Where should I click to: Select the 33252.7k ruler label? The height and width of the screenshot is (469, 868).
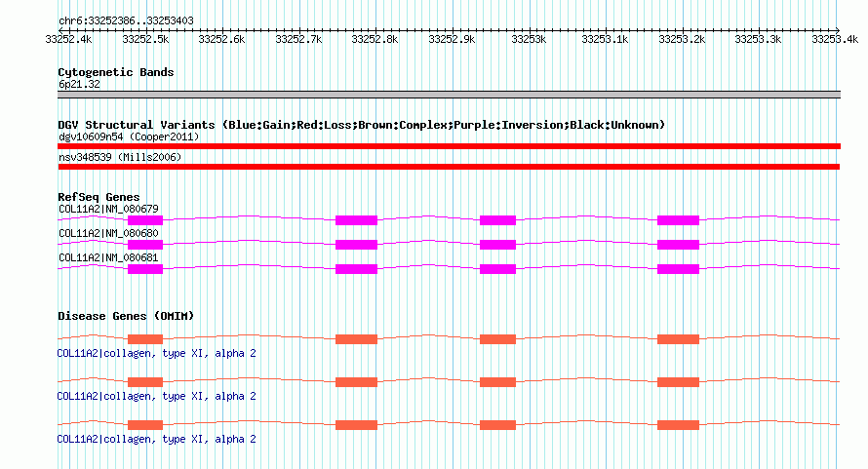[x=299, y=39]
